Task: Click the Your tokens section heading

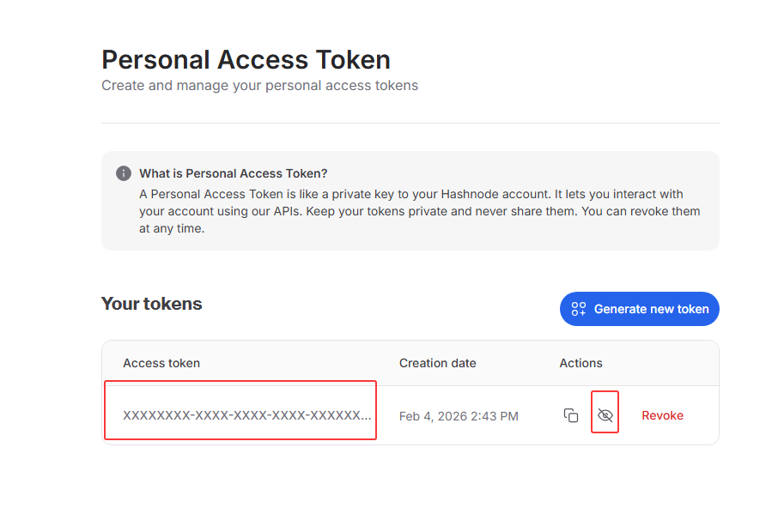Action: coord(152,304)
